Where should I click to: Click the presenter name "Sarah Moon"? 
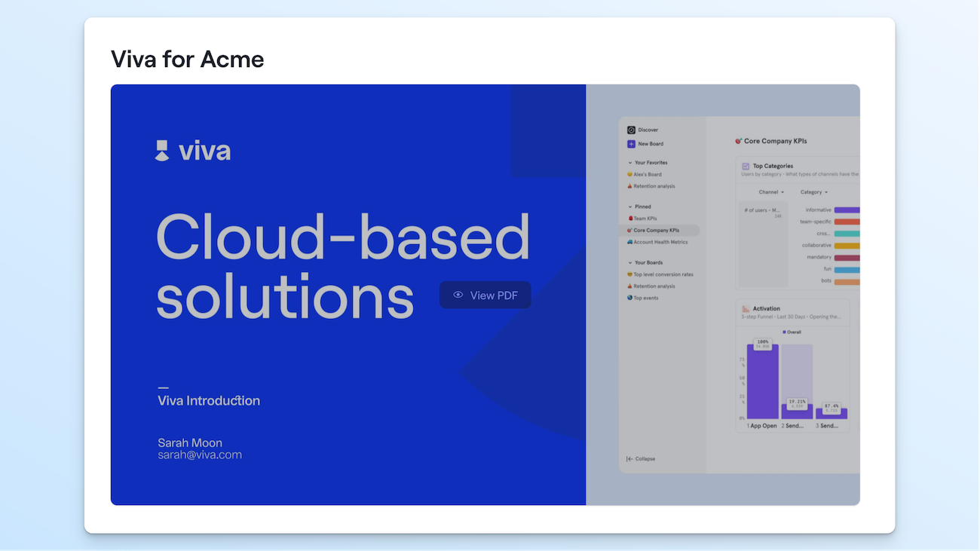190,442
